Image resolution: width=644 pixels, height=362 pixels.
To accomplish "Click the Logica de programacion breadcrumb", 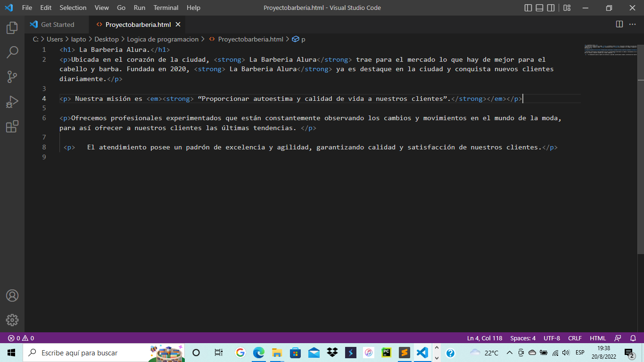I will point(163,39).
